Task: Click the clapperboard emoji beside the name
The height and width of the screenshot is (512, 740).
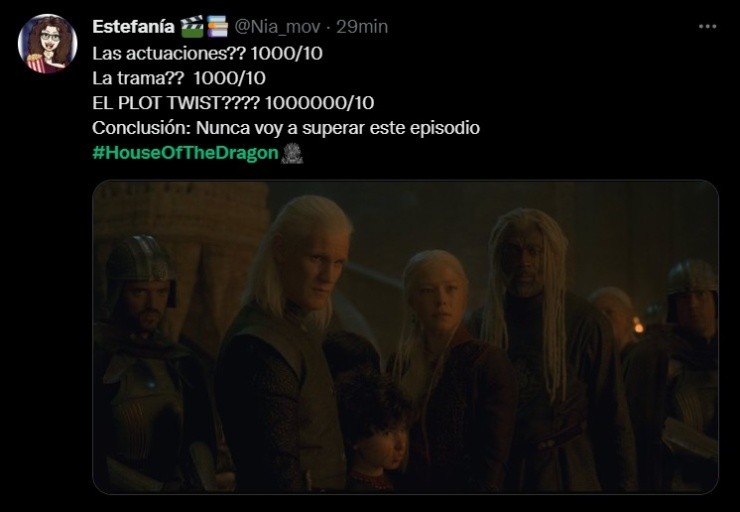Action: coord(193,27)
